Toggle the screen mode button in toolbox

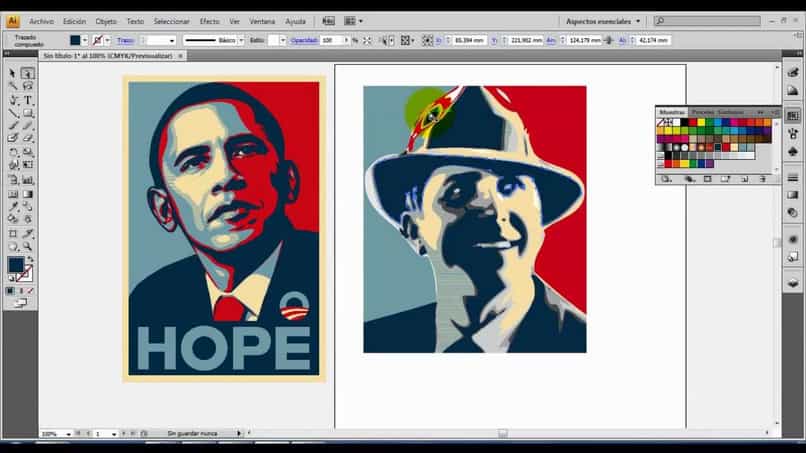tap(21, 303)
